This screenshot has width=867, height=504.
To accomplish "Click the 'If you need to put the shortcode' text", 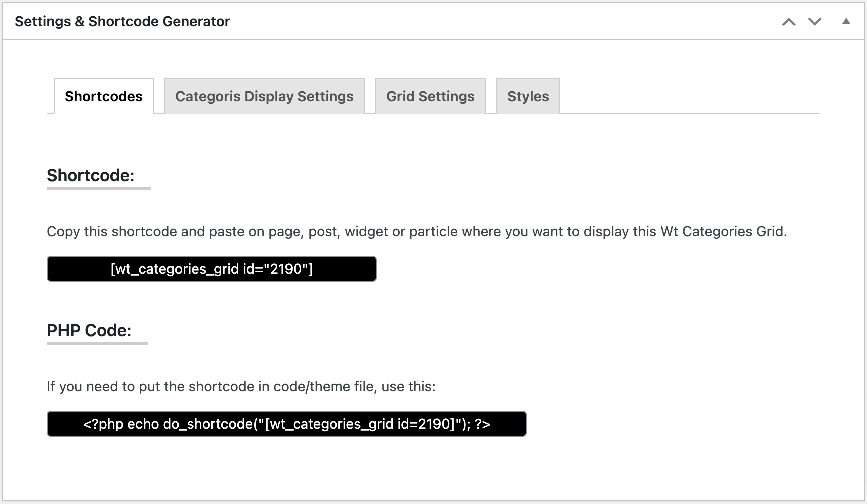I will point(241,387).
